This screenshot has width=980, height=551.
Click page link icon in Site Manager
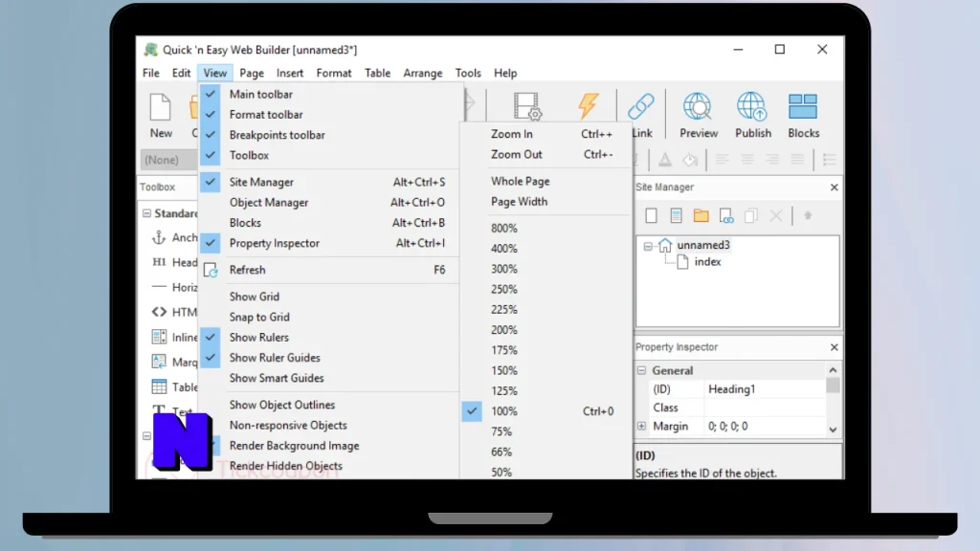pyautogui.click(x=726, y=215)
